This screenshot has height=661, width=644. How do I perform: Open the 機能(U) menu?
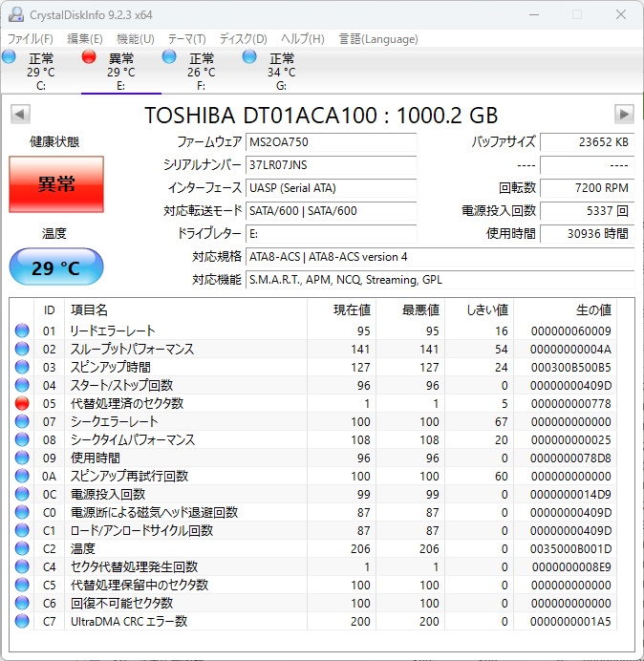(136, 39)
